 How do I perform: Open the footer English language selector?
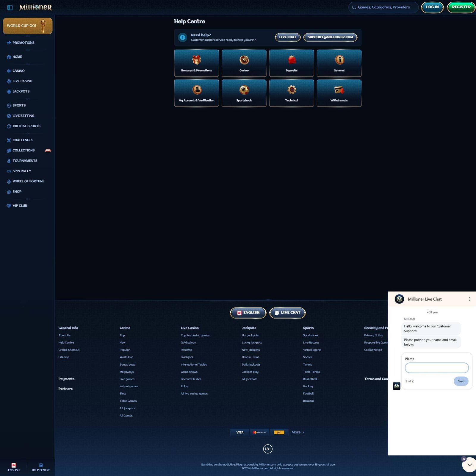click(x=248, y=313)
